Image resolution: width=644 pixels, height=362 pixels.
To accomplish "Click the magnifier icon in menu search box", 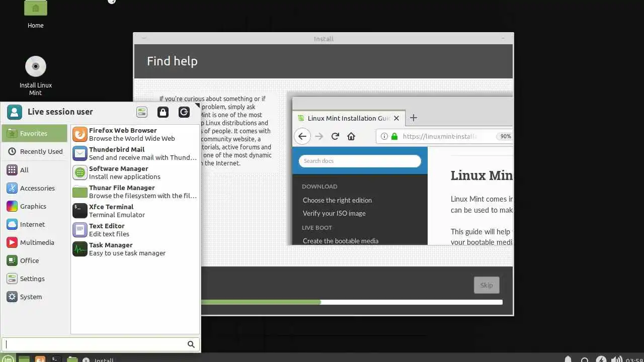I will [191, 344].
